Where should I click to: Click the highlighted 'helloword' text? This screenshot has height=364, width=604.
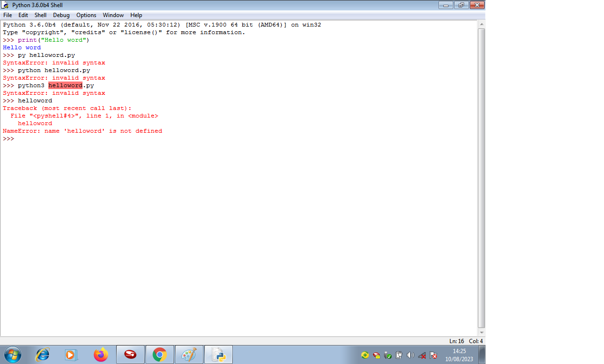(x=65, y=85)
